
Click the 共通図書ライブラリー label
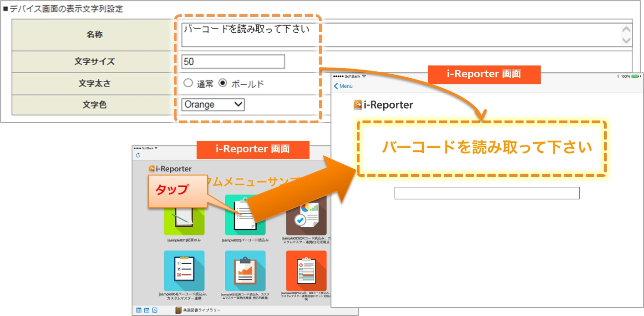202,310
